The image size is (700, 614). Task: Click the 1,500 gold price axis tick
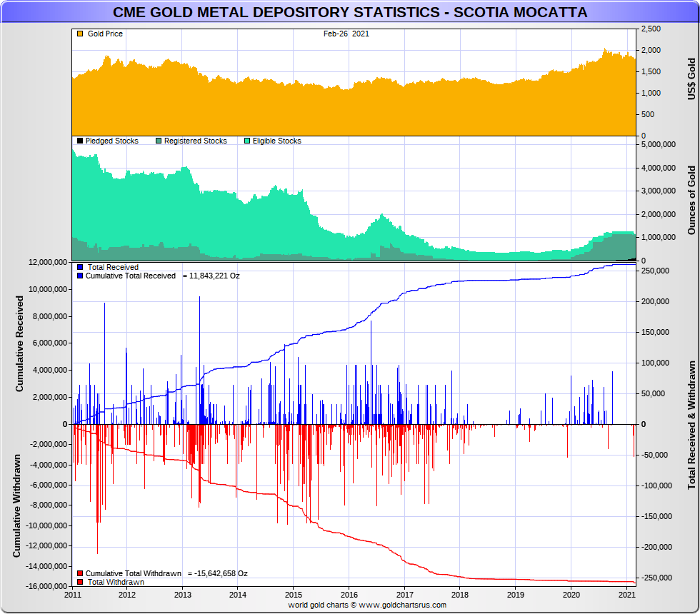pos(651,71)
